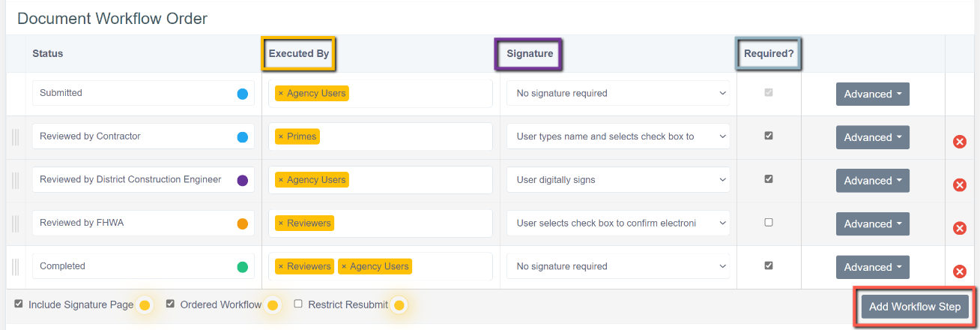Enable the Restrict Resubmit checkbox
The height and width of the screenshot is (330, 980).
pos(298,304)
